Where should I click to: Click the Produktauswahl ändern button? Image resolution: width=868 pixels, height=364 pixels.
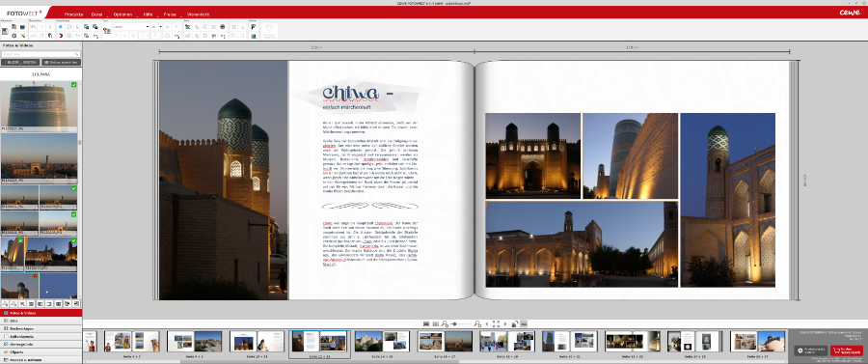811,350
